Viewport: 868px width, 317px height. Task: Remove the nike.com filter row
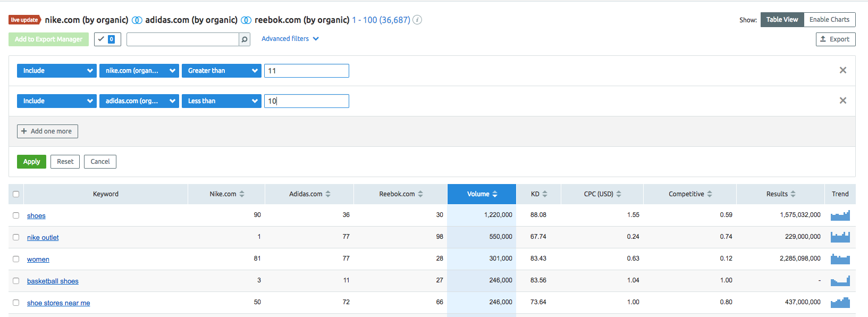pos(842,70)
